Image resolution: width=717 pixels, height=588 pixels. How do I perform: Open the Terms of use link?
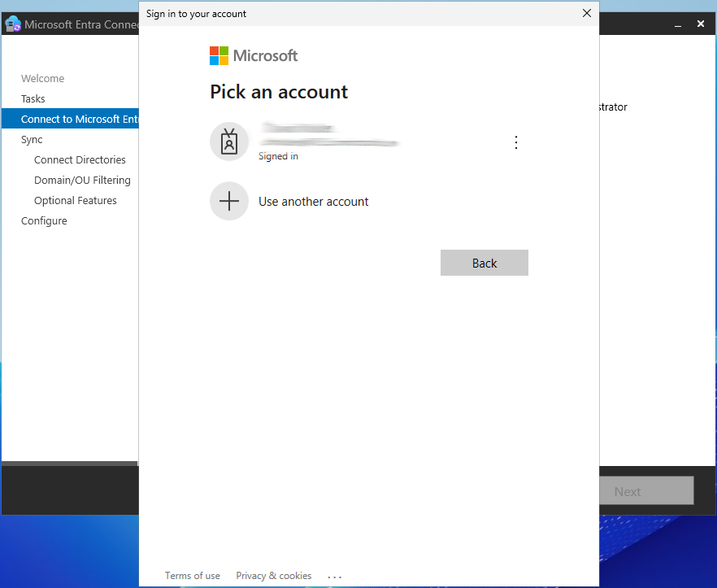193,575
